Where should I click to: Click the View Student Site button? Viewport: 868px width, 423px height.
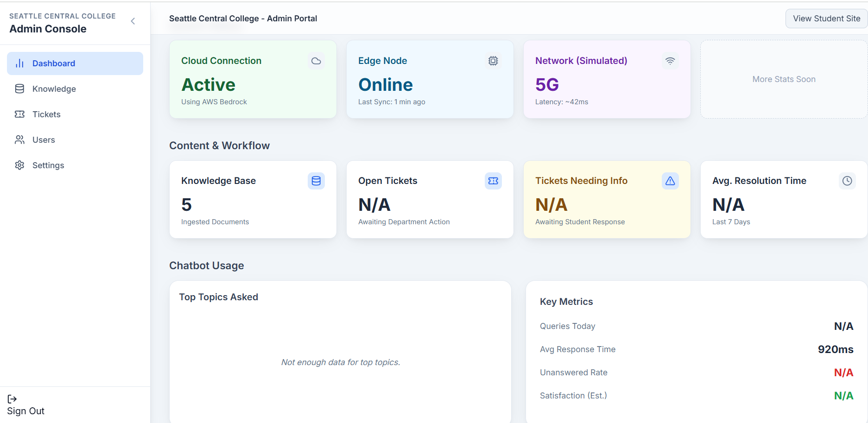click(x=826, y=19)
